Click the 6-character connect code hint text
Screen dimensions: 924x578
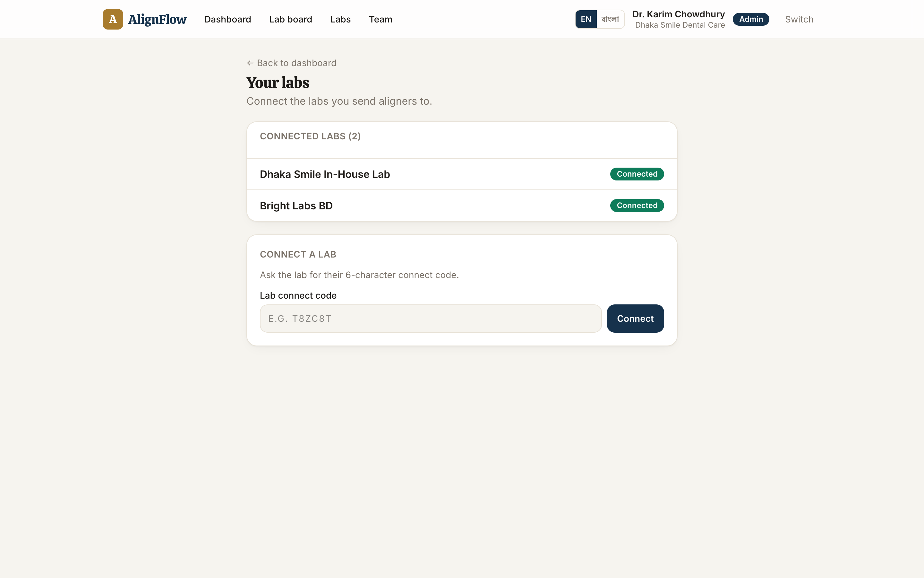359,275
